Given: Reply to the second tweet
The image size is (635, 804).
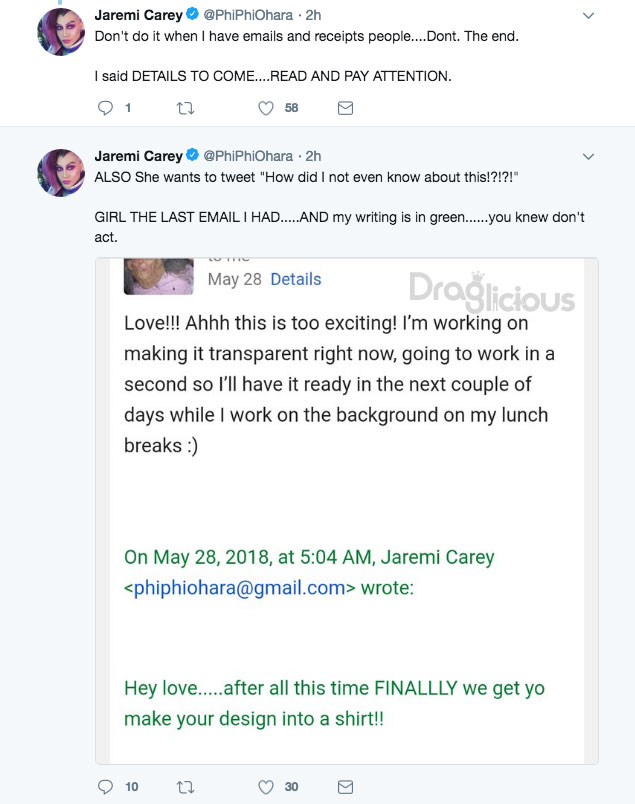Looking at the screenshot, I should coord(107,787).
